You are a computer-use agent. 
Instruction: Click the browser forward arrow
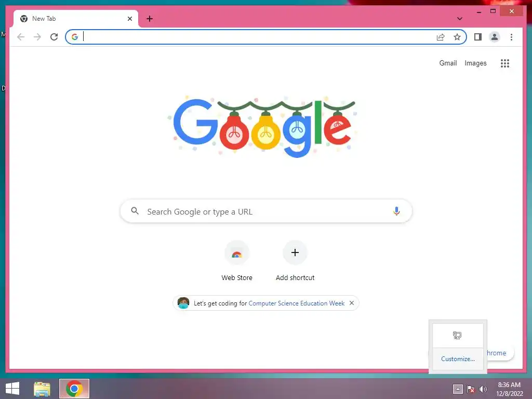(37, 37)
